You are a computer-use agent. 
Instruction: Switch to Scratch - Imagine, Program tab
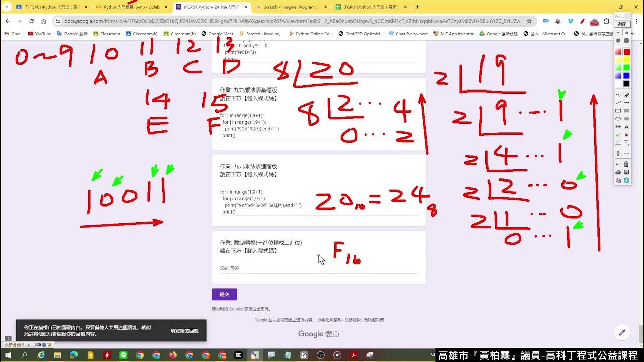(291, 7)
